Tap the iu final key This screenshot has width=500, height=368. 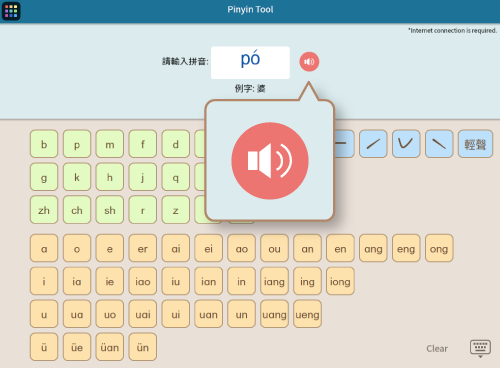tap(176, 281)
